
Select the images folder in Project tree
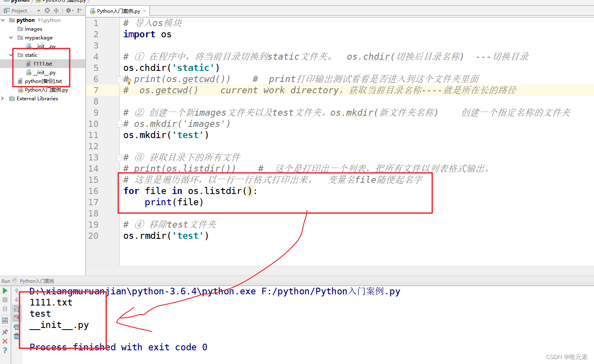pos(30,29)
